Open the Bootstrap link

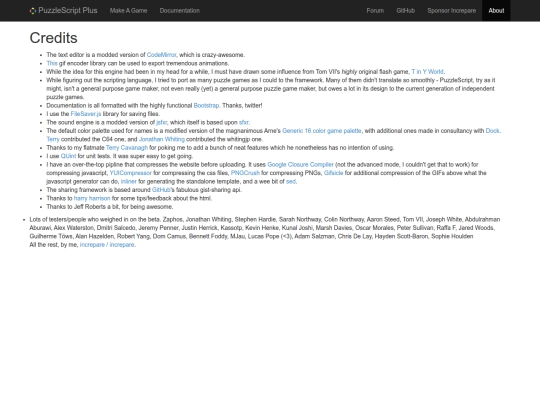click(x=206, y=105)
